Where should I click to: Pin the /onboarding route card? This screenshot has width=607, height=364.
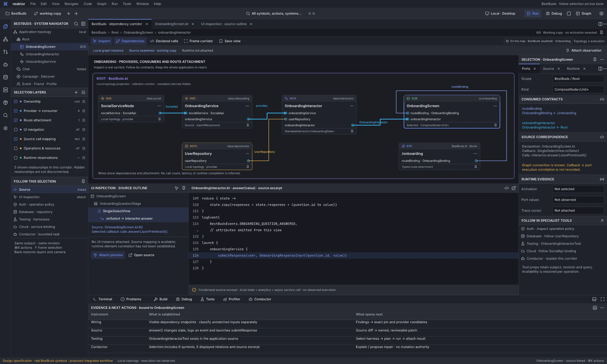pyautogui.click(x=476, y=167)
